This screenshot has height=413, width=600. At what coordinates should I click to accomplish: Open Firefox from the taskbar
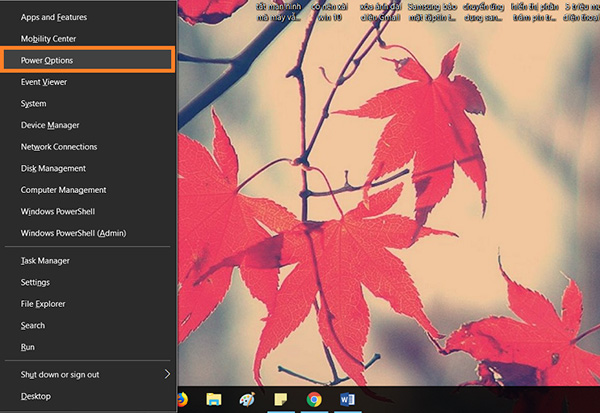[x=183, y=399]
